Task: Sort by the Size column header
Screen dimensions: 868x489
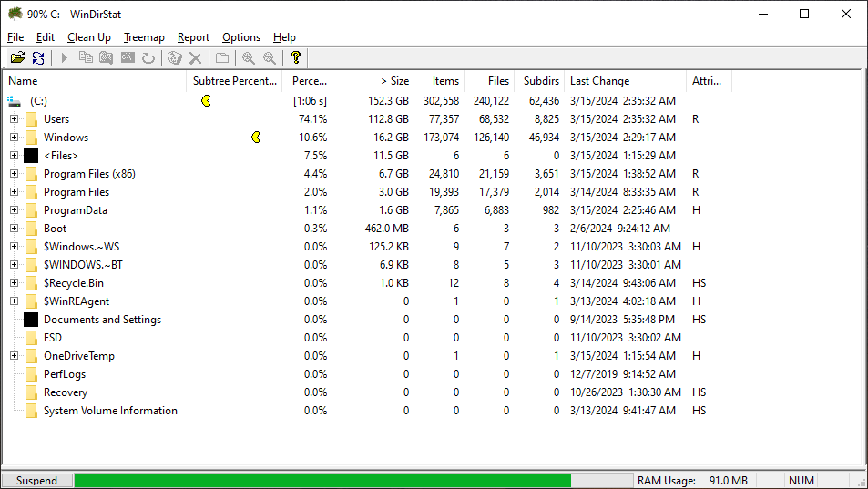Action: (x=373, y=81)
